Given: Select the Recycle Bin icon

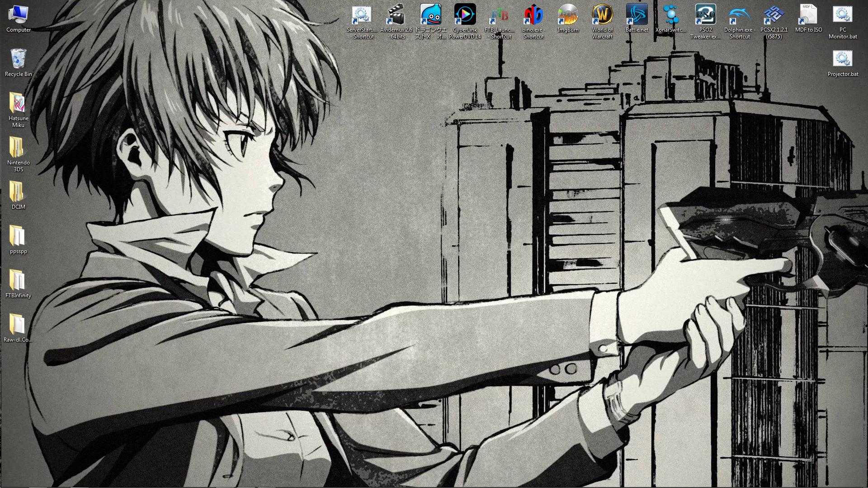Looking at the screenshot, I should (x=19, y=62).
